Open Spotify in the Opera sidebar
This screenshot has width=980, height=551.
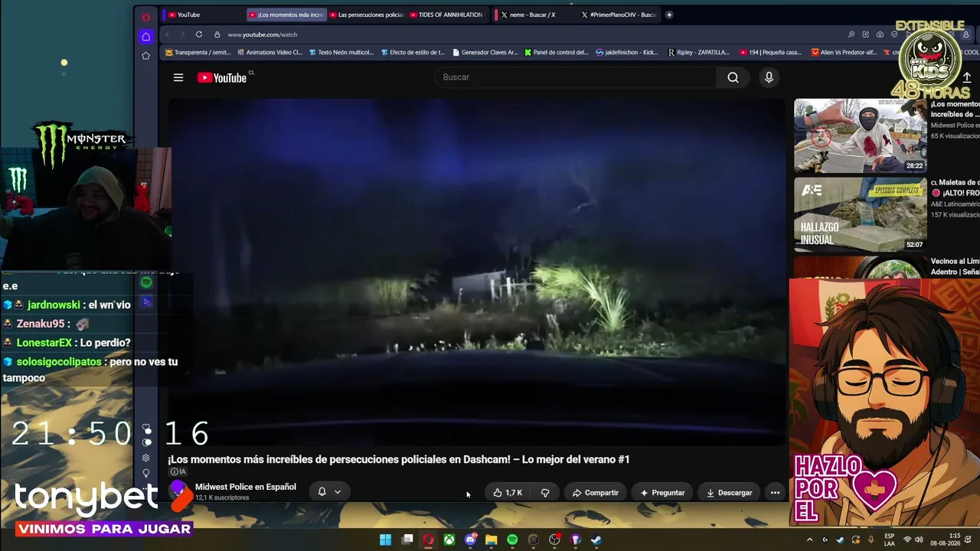pyautogui.click(x=146, y=283)
